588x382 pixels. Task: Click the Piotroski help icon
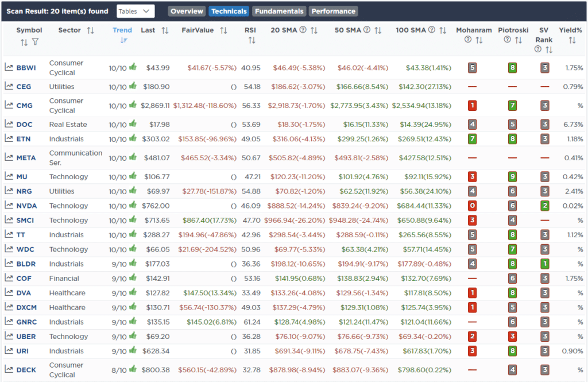(x=507, y=40)
